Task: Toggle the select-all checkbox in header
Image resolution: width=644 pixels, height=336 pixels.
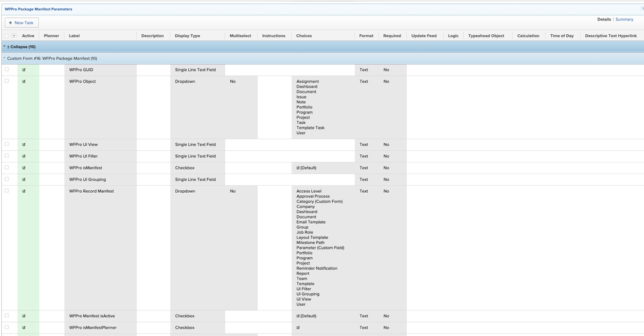Action: [6, 35]
